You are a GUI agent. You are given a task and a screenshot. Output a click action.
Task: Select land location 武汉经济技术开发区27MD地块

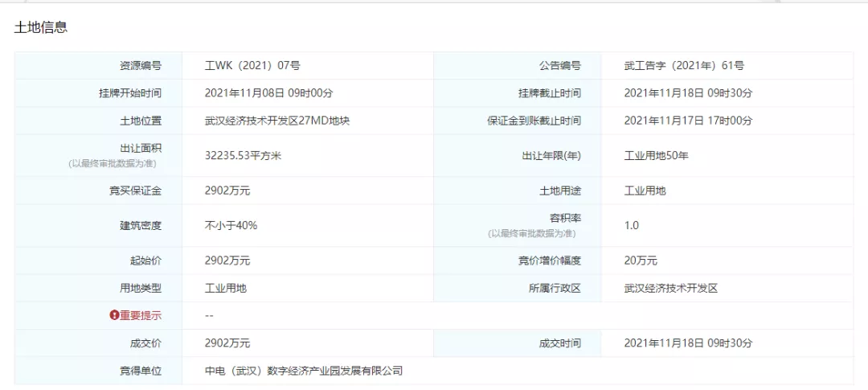tap(276, 121)
